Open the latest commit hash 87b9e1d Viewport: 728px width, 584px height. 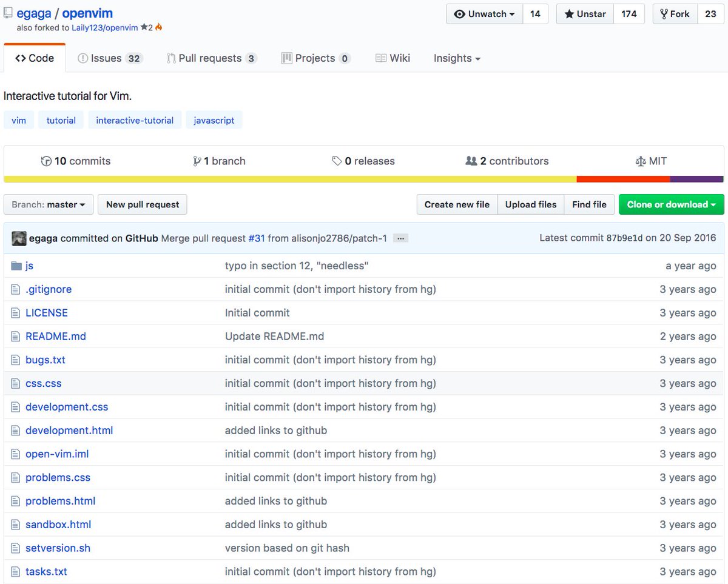point(624,238)
